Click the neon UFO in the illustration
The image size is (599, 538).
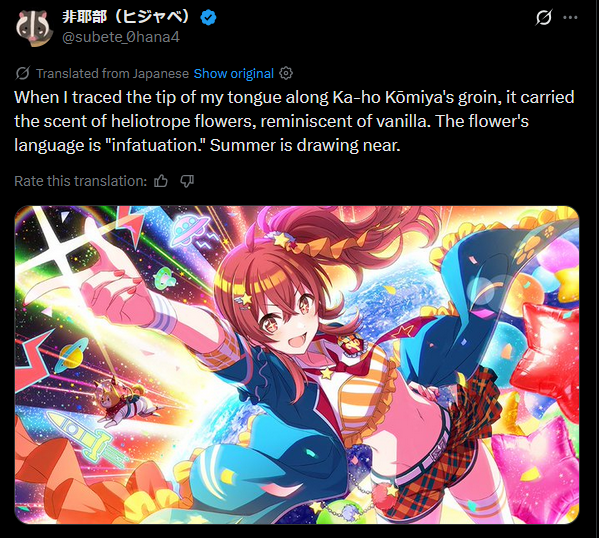pyautogui.click(x=189, y=229)
